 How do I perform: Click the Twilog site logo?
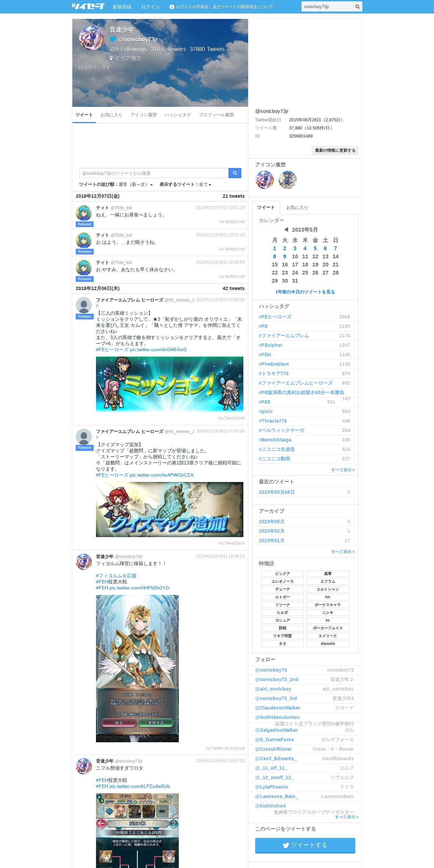pyautogui.click(x=88, y=6)
